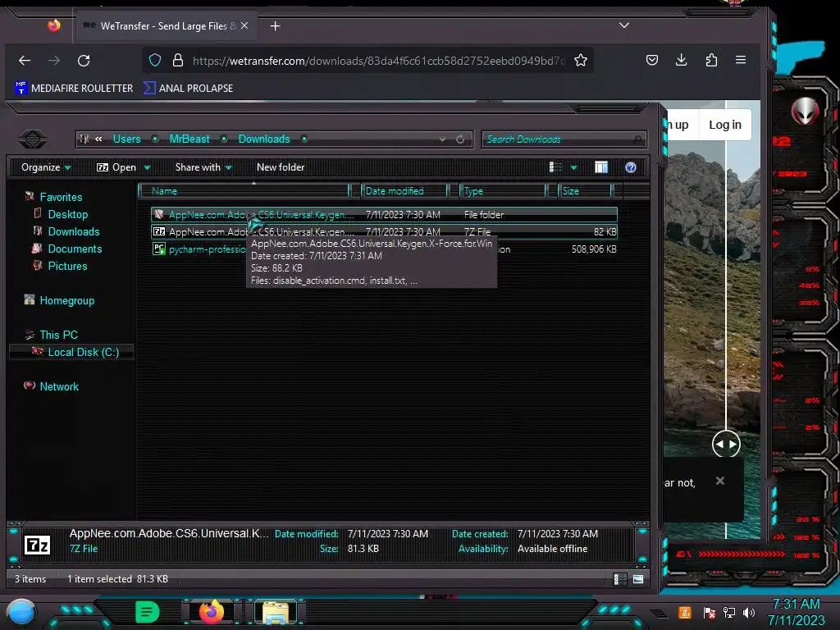
Task: Click Open with 7z button
Action: (116, 167)
